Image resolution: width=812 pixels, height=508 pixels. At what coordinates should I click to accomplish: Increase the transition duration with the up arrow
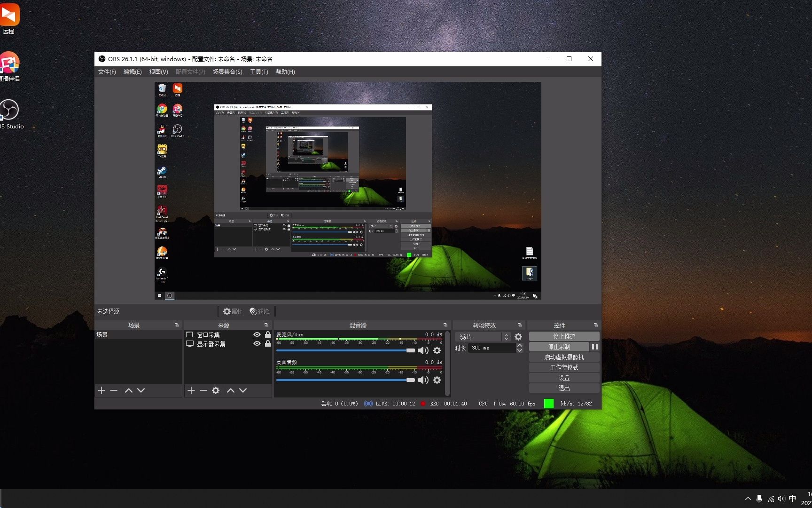[520, 345]
